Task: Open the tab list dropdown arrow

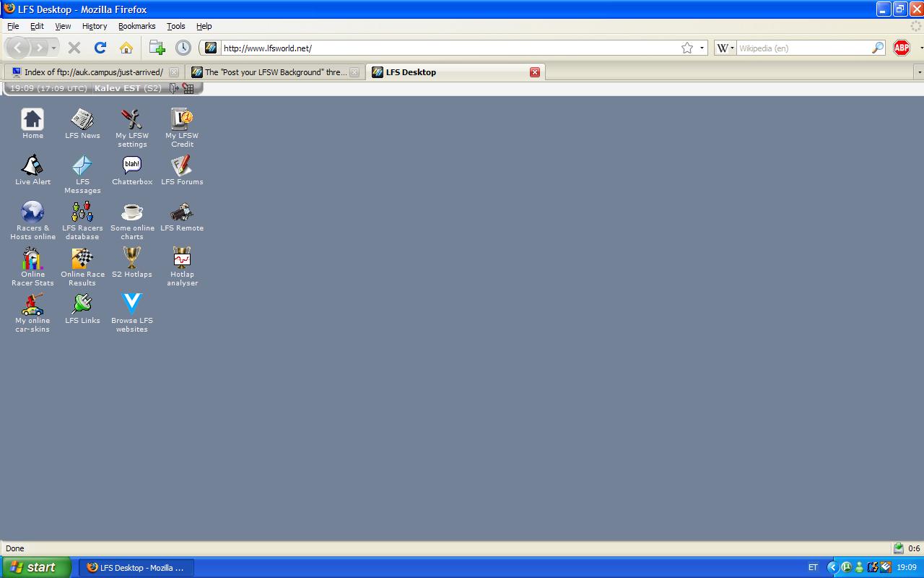Action: coord(919,72)
